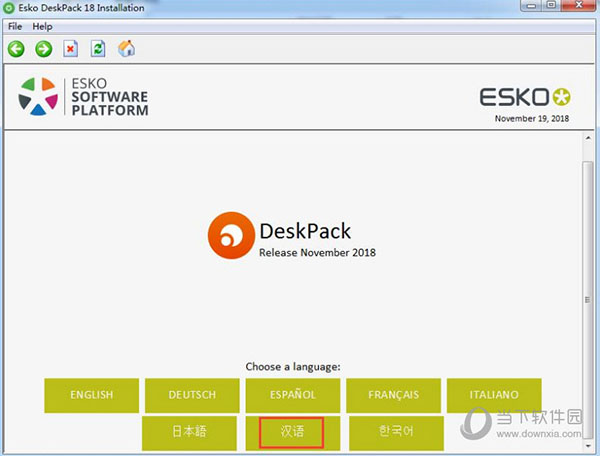Click the scrollbar up arrow

coord(588,138)
